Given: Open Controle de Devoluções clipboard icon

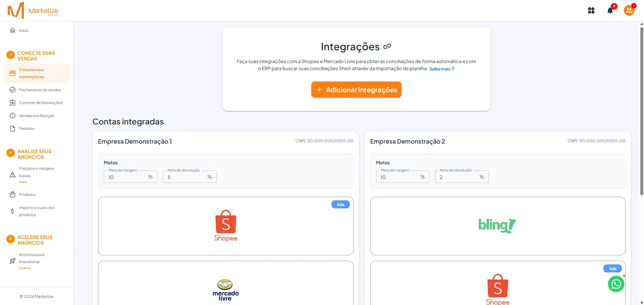Looking at the screenshot, I should pos(12,102).
